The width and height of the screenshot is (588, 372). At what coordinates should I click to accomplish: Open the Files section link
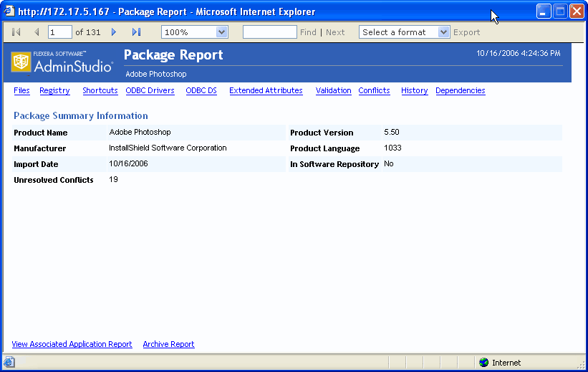[x=21, y=91]
